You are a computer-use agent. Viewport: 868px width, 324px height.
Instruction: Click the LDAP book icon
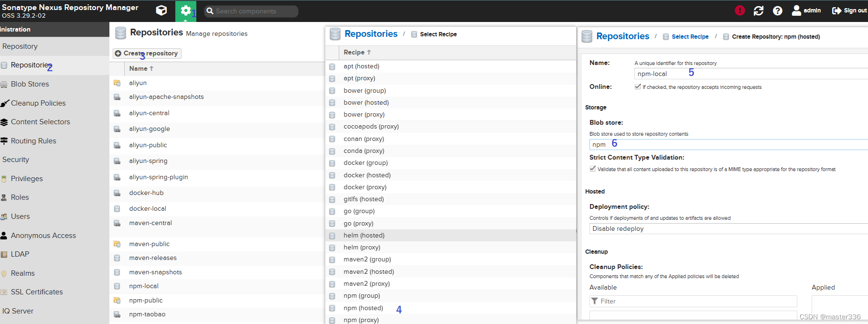tap(4, 254)
